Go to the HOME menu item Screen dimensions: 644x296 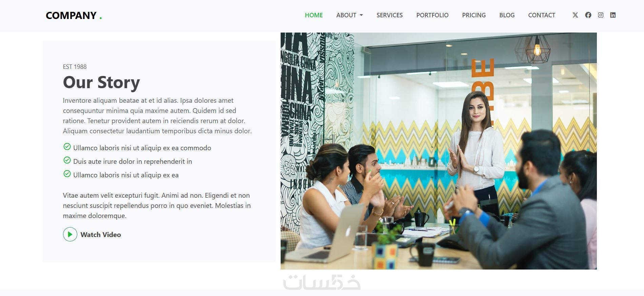(x=314, y=15)
